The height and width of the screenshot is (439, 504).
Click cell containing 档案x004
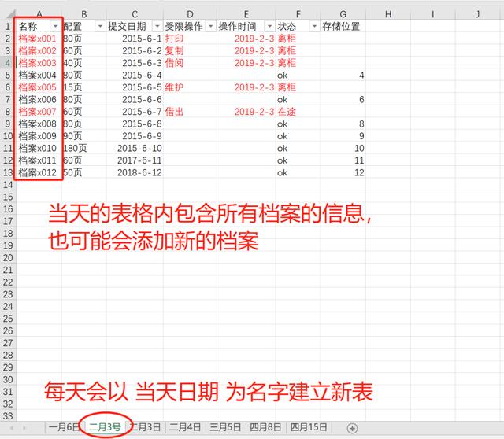39,76
